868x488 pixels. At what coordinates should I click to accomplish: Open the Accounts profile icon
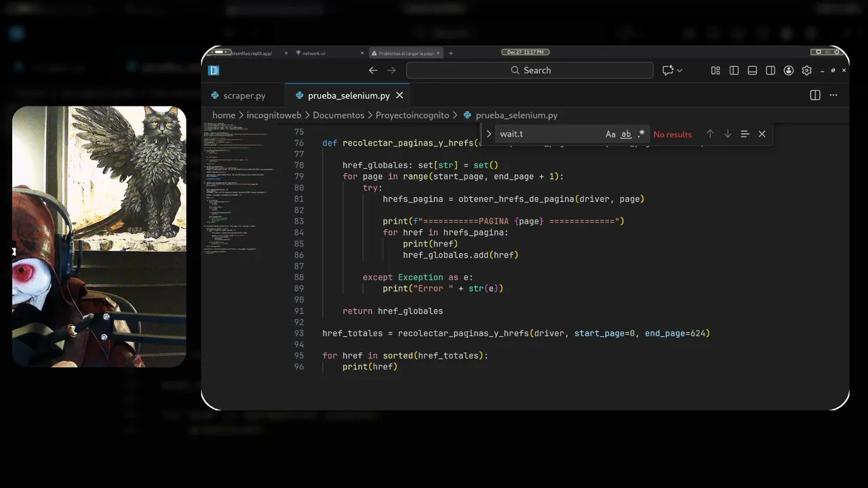(789, 70)
